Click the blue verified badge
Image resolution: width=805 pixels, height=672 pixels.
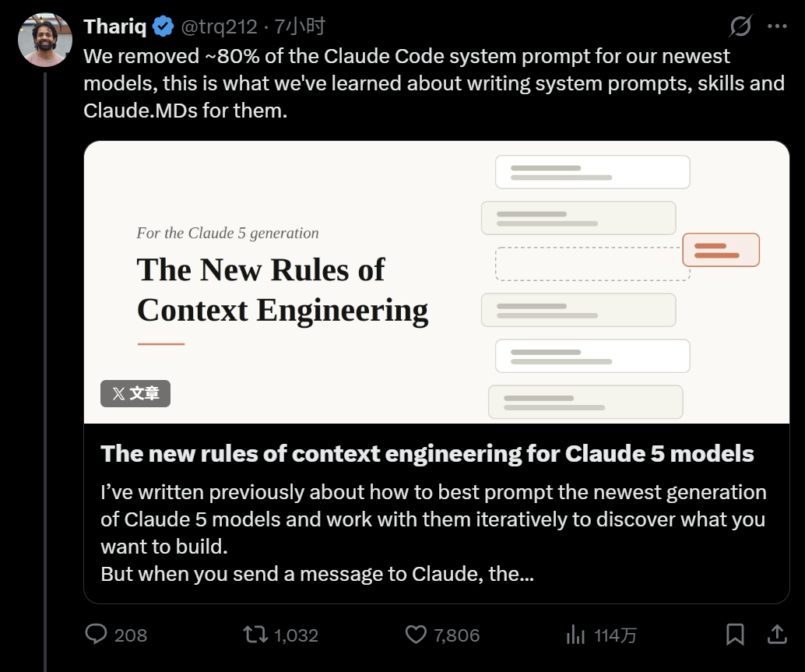(163, 26)
